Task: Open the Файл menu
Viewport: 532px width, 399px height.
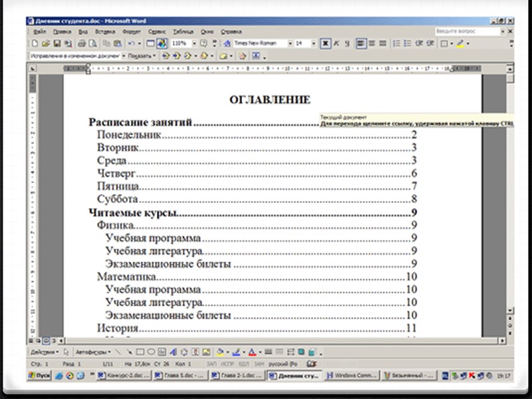Action: (39, 31)
